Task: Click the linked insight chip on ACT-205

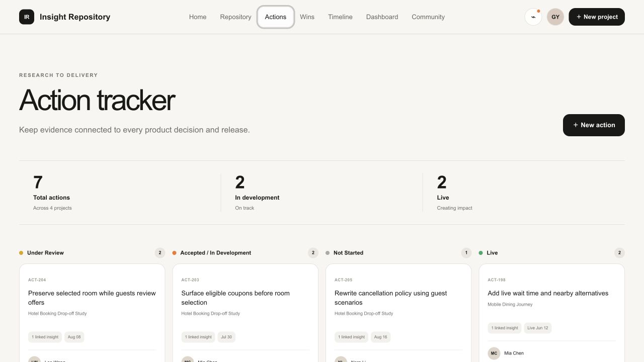Action: [x=351, y=337]
